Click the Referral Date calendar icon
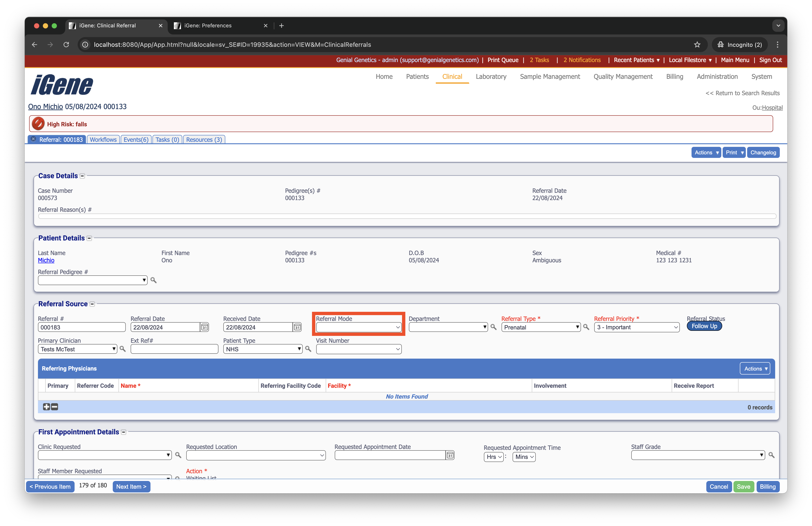Image resolution: width=812 pixels, height=526 pixels. (204, 327)
